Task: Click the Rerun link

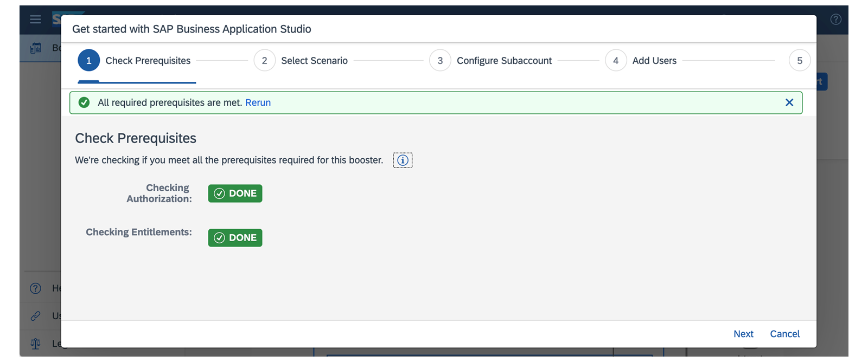Action: [x=258, y=102]
